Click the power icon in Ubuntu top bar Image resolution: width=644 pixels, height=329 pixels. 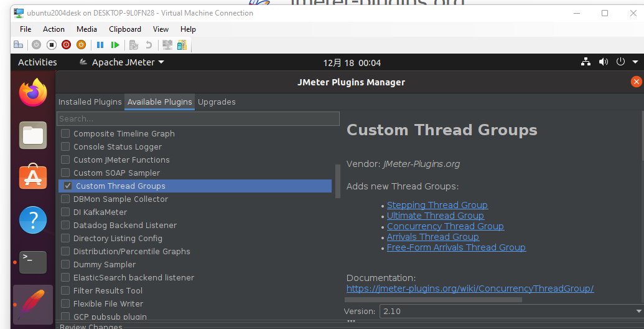pyautogui.click(x=620, y=62)
